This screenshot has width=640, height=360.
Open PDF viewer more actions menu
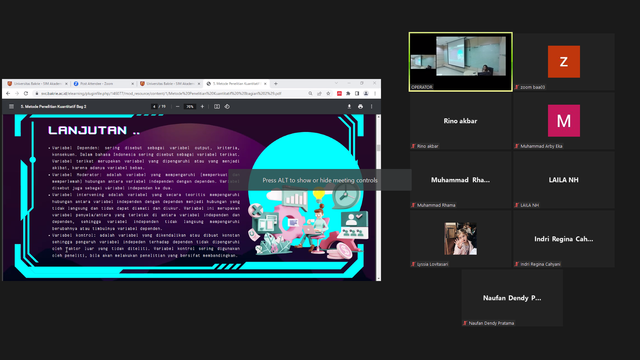(371, 107)
